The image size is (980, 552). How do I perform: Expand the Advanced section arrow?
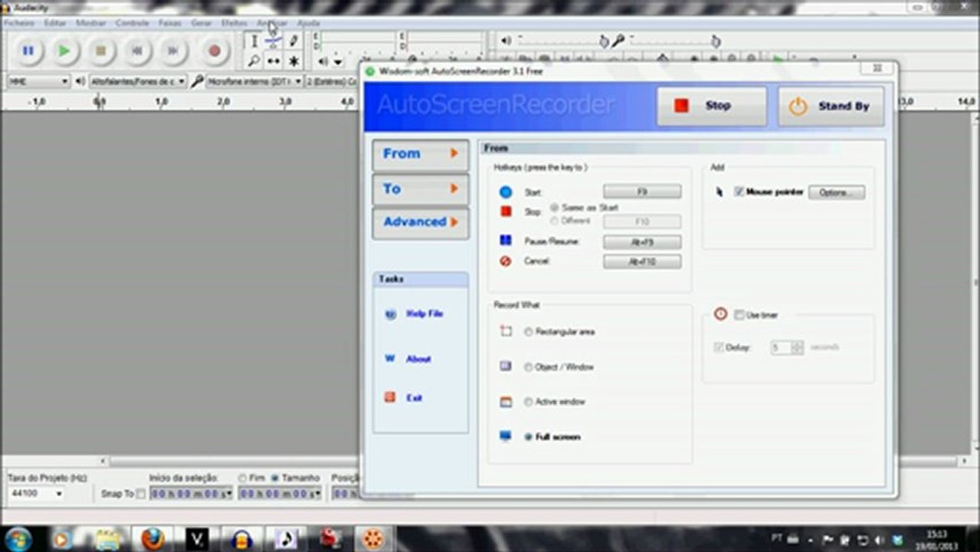pos(454,222)
